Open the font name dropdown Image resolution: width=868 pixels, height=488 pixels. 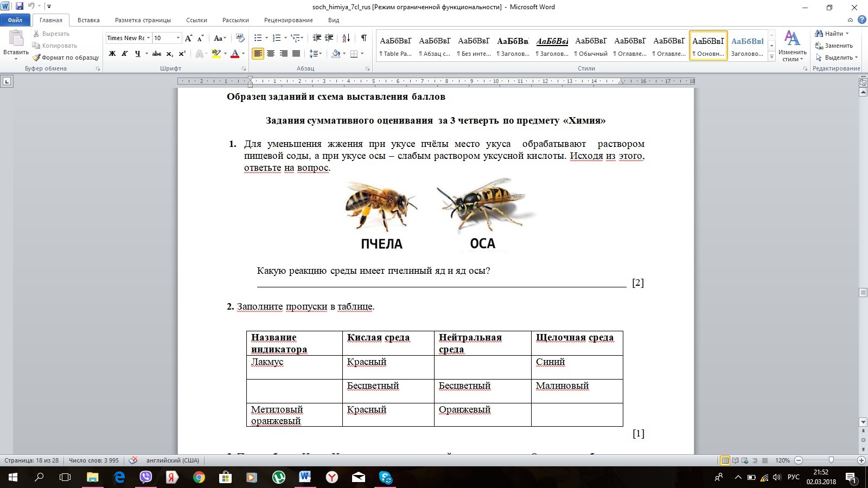(x=149, y=38)
